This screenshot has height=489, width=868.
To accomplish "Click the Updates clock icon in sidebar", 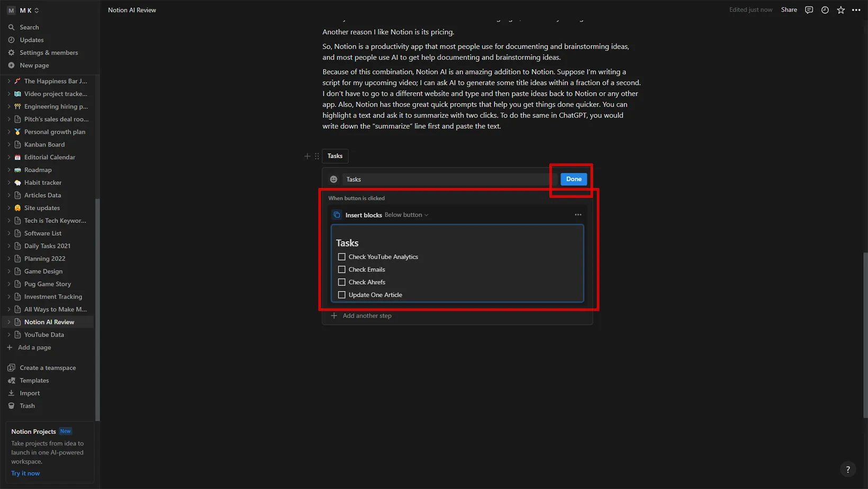I will tap(11, 40).
